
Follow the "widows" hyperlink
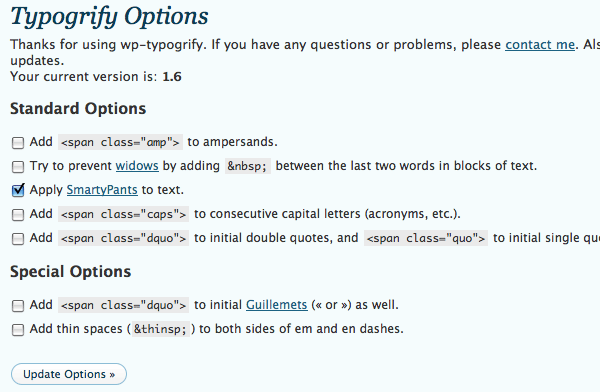(x=137, y=166)
